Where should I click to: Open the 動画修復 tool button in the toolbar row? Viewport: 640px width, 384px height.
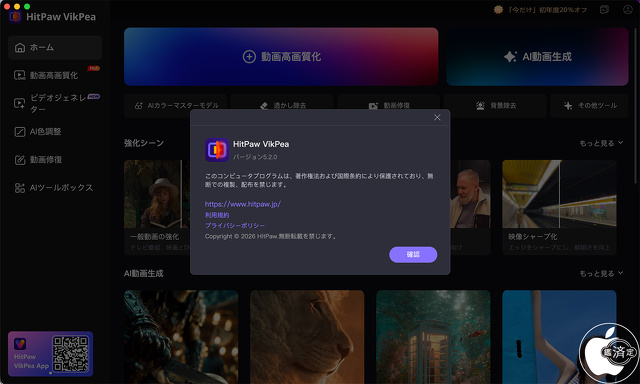click(x=389, y=106)
